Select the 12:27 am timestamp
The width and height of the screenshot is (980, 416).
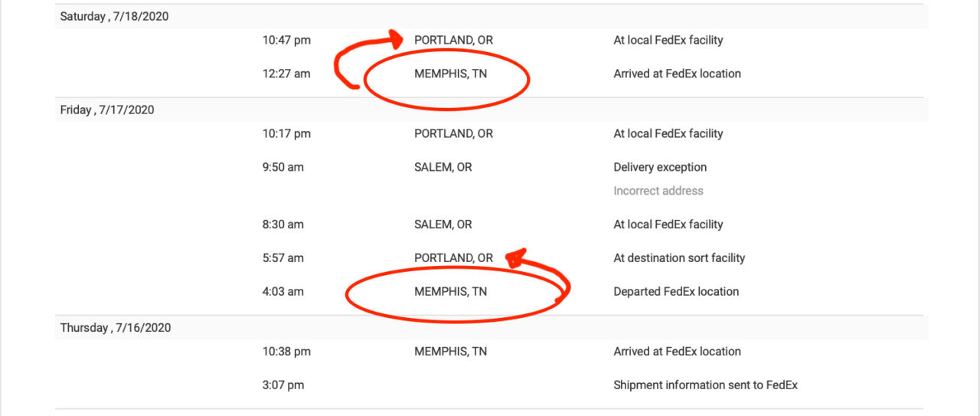286,74
